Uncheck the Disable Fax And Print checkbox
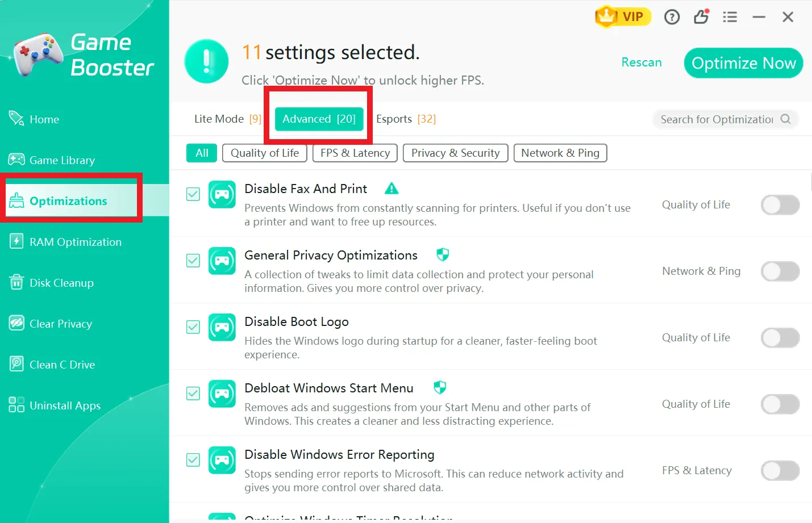Screen dimensions: 812x523 193,194
